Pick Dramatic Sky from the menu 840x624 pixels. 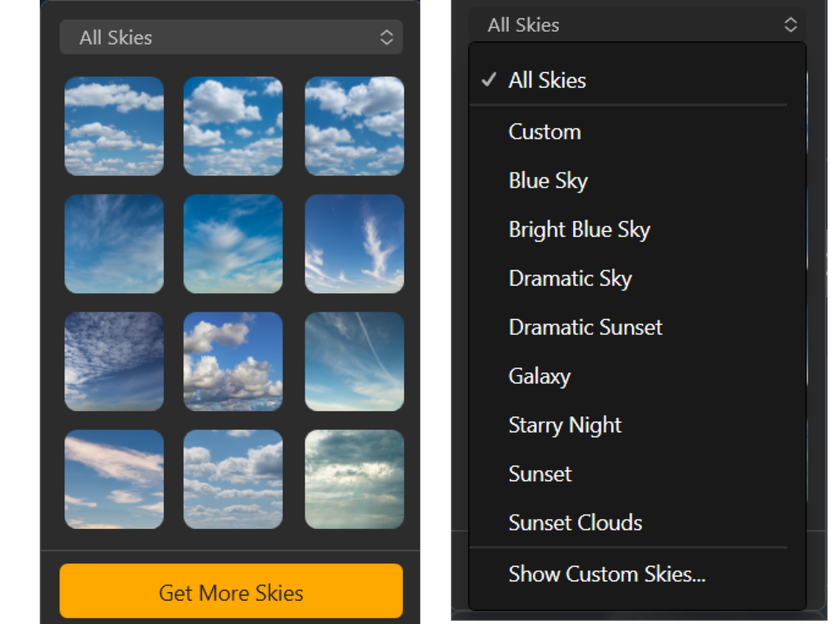click(570, 278)
